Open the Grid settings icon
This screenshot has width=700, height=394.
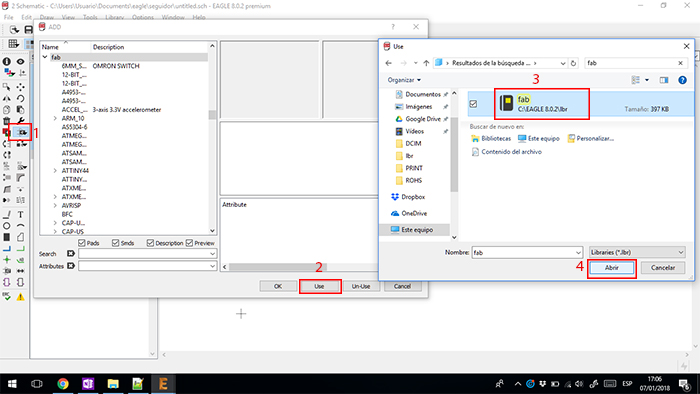pos(14,44)
